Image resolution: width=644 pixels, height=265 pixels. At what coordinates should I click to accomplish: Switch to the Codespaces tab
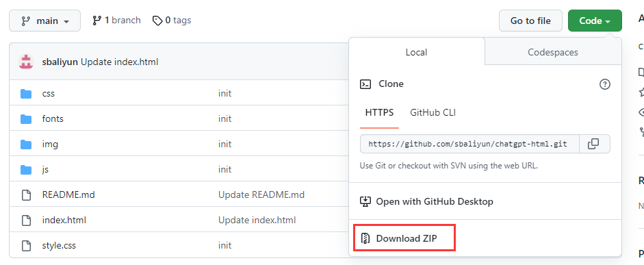coord(553,52)
